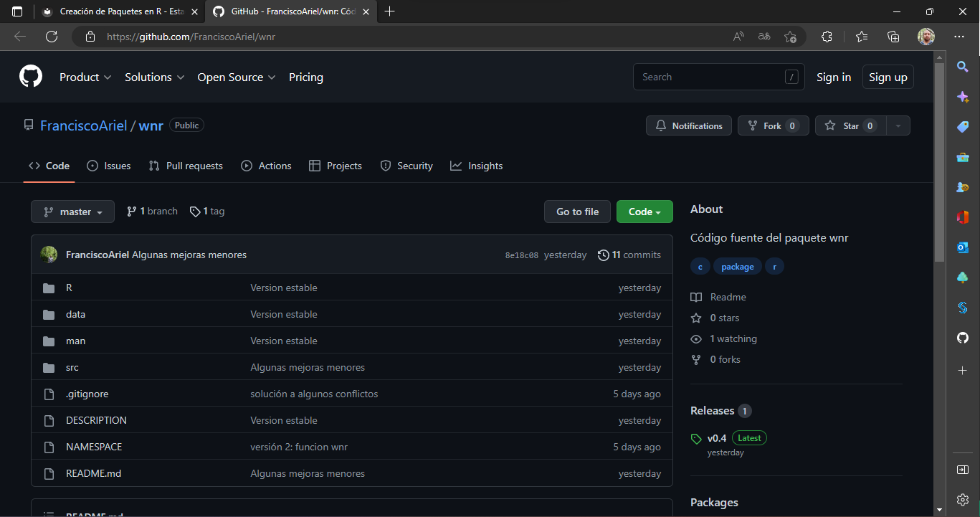Refresh the page

(52, 37)
